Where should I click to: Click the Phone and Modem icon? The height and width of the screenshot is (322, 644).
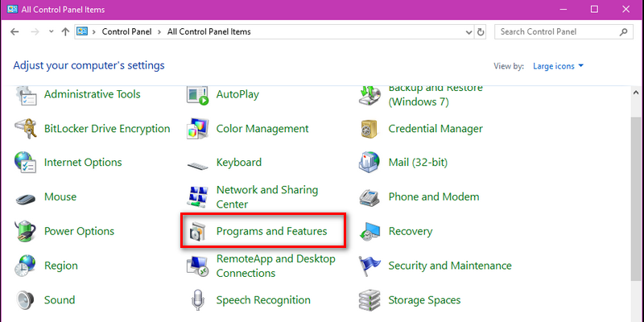(x=370, y=197)
